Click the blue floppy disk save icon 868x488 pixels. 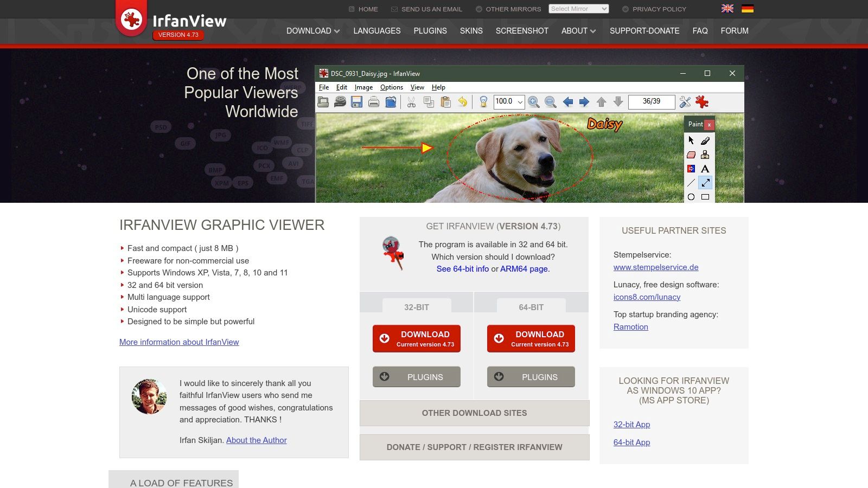tap(356, 102)
